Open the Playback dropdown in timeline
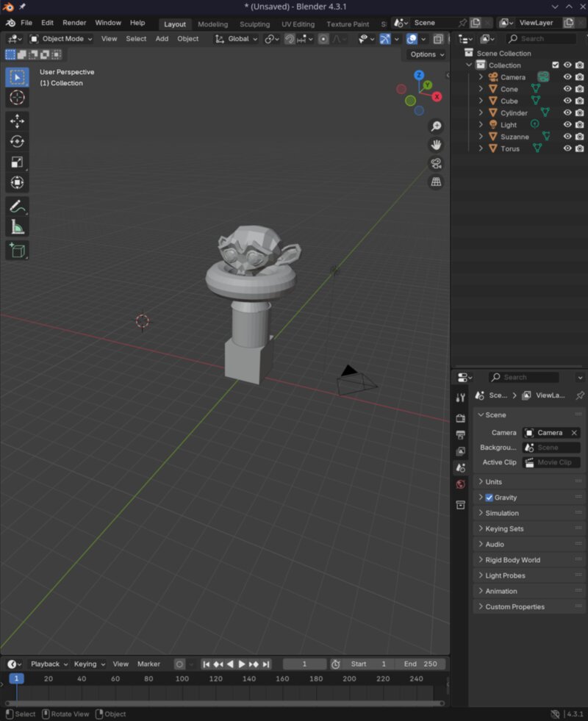Image resolution: width=588 pixels, height=721 pixels. tap(49, 664)
